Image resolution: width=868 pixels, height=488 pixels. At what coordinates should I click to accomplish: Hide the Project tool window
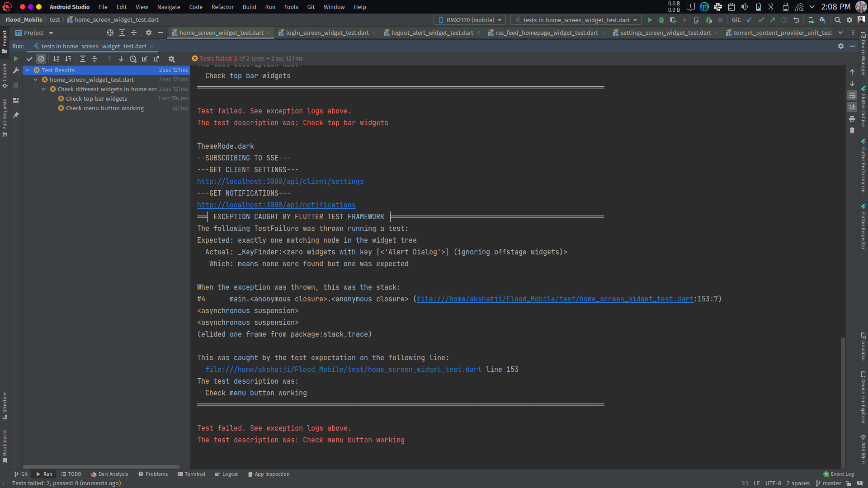point(160,33)
